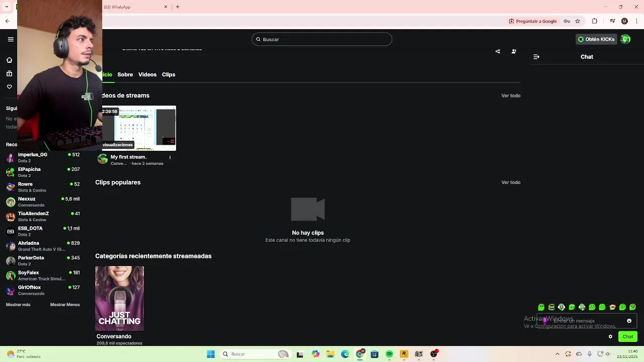644x362 pixels.
Task: Click the Obtén KICKs button
Action: [x=596, y=39]
